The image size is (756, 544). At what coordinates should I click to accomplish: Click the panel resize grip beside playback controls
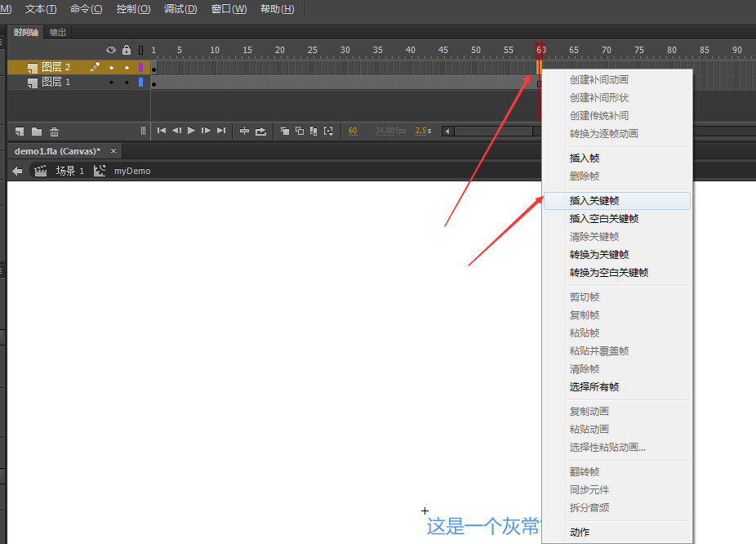(x=143, y=131)
